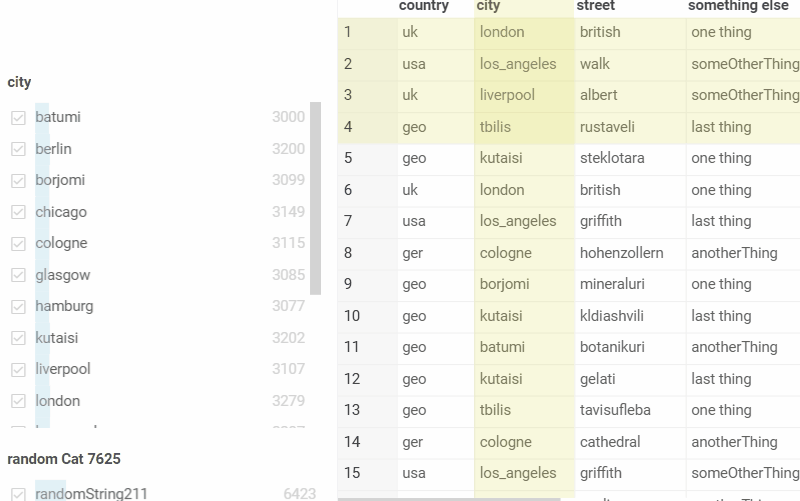Click the borjomi cell in row 9

pos(504,284)
